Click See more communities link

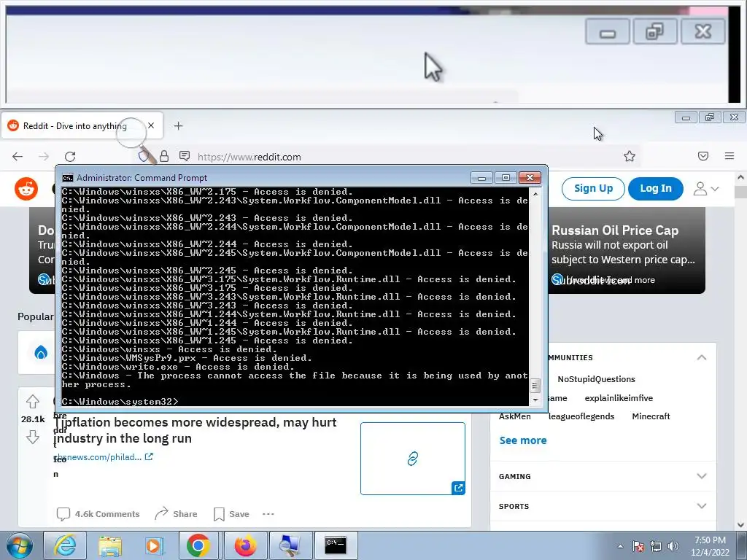click(522, 440)
